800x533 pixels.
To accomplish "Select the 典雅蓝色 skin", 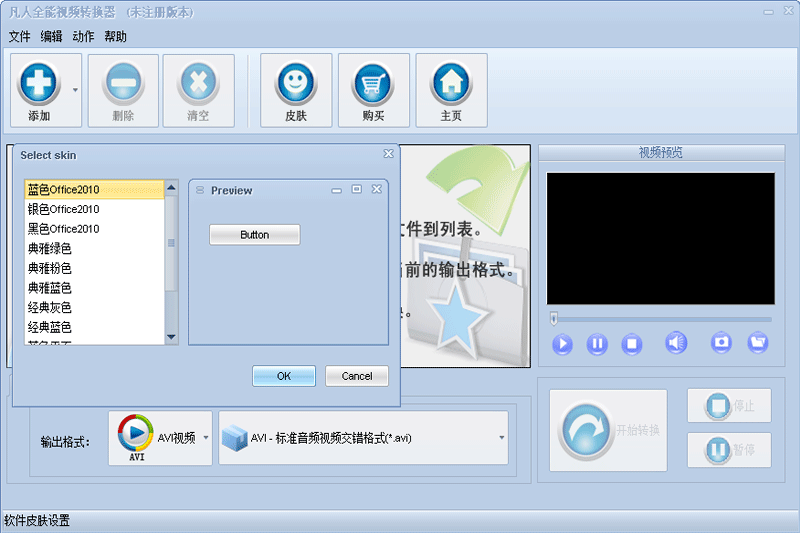I will coord(94,288).
